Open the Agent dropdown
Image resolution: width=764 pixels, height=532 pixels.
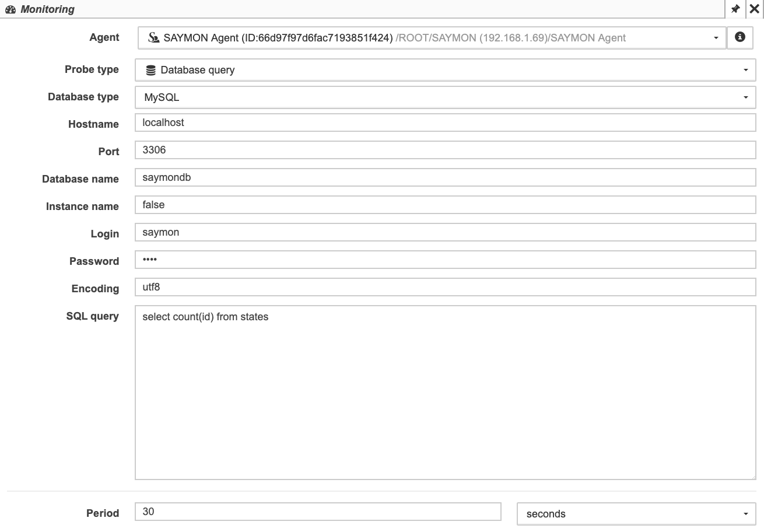pyautogui.click(x=432, y=38)
